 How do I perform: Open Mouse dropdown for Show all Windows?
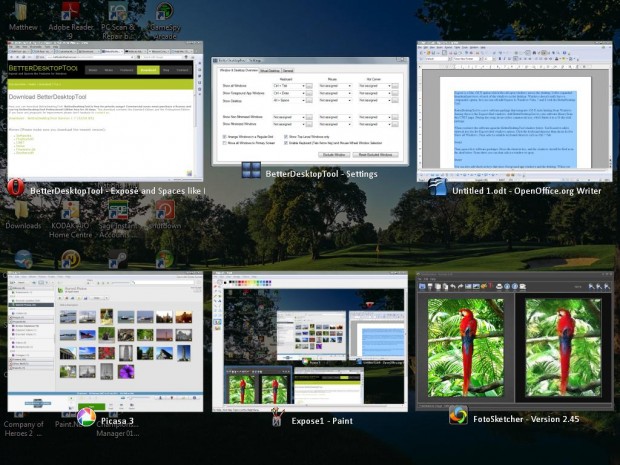tap(335, 86)
